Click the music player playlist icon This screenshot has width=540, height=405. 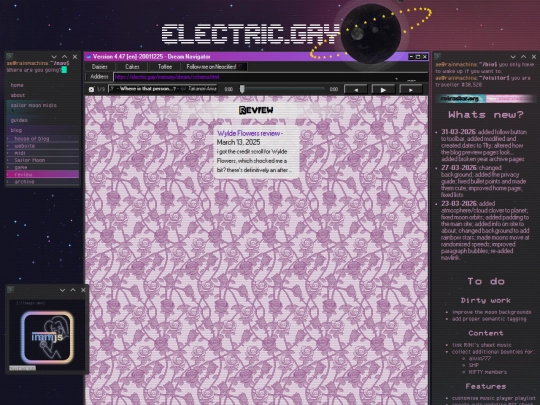pos(91,89)
